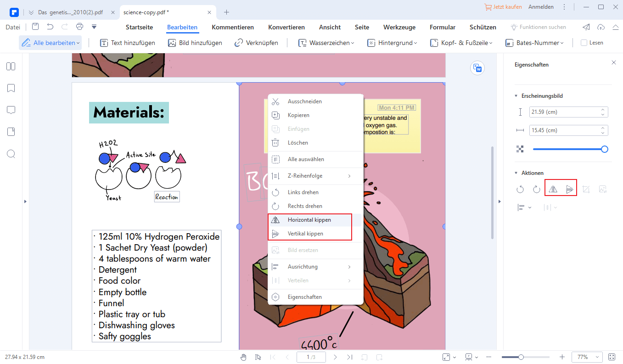The width and height of the screenshot is (623, 364).
Task: Expand Z-Reihenfolge submenu in context menu
Action: click(315, 176)
